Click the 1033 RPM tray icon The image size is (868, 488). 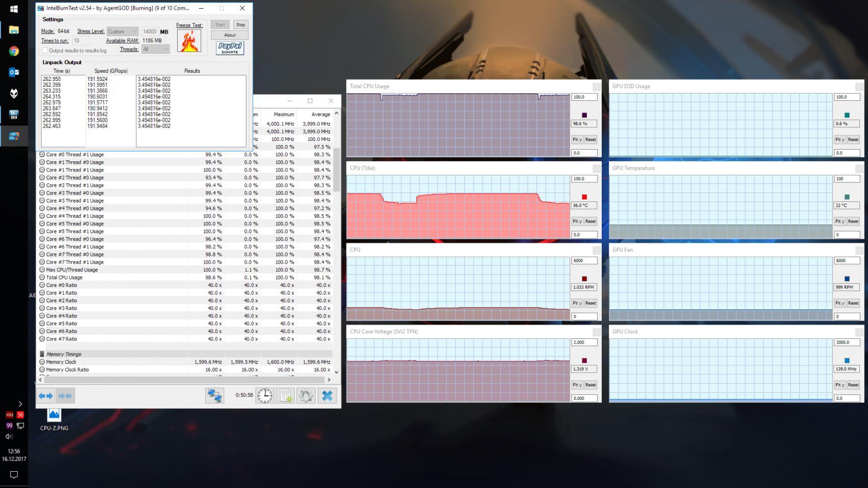9,415
